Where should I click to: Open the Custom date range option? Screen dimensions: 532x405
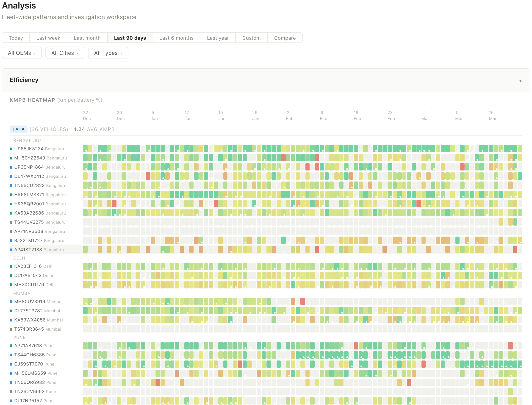point(251,38)
